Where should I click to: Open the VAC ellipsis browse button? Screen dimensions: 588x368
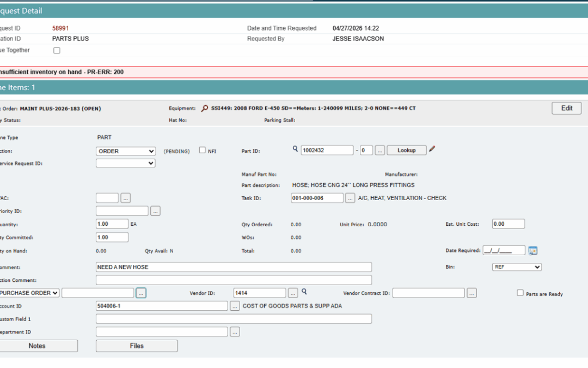tap(126, 198)
